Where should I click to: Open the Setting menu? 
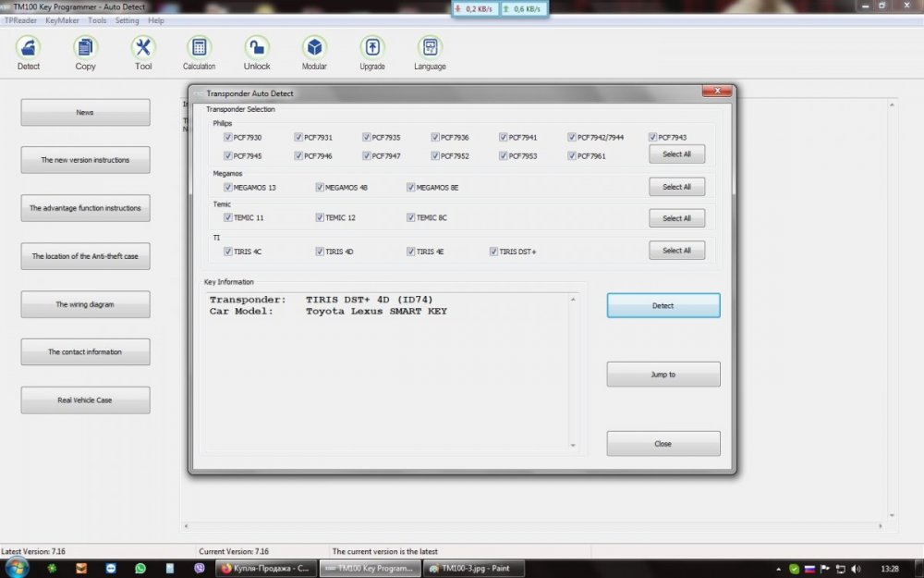coord(127,20)
